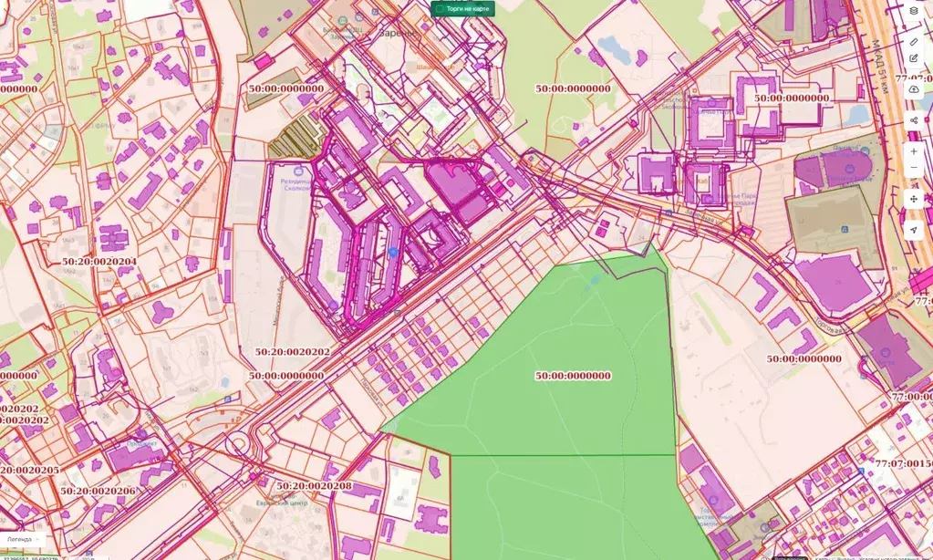933x560 pixels.
Task: Zoom in with the plus button
Action: tap(914, 151)
